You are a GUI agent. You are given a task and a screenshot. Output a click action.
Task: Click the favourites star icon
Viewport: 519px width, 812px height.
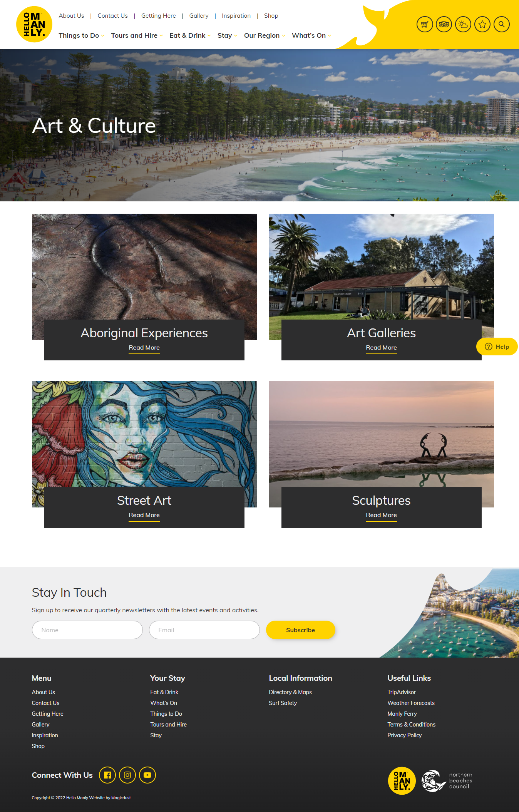click(x=482, y=24)
